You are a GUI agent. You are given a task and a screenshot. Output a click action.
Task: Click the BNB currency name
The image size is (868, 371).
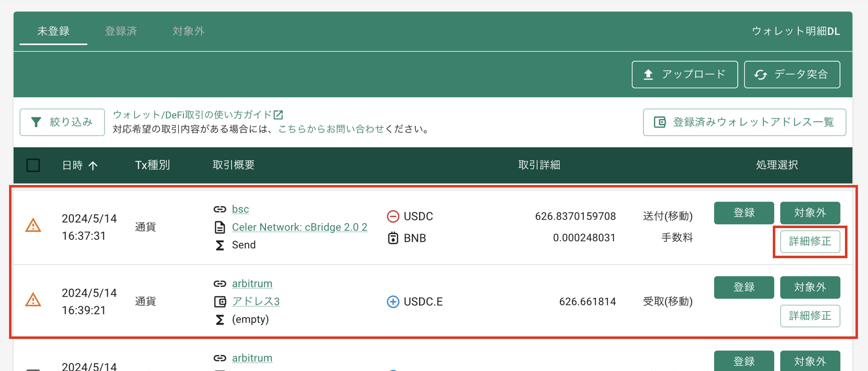[415, 238]
